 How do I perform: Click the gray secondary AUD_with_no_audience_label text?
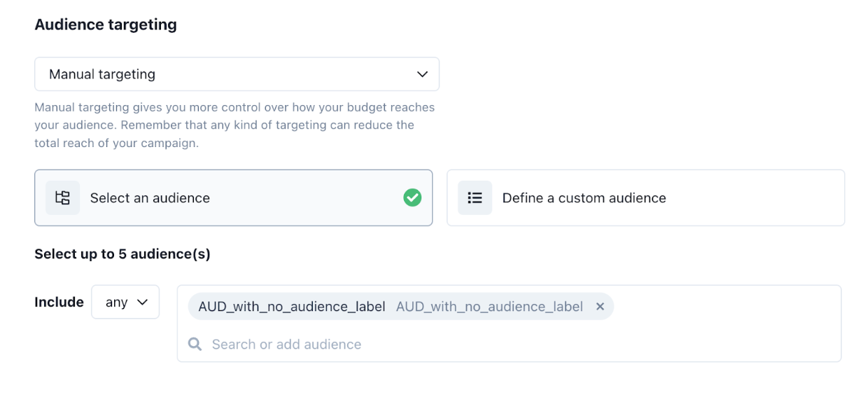coord(489,306)
